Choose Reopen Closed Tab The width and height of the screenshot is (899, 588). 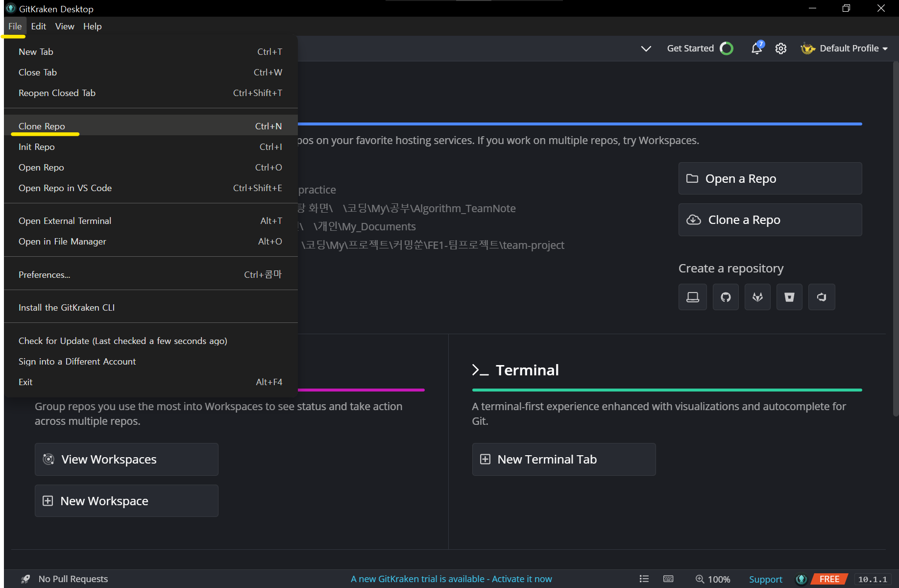click(x=151, y=93)
